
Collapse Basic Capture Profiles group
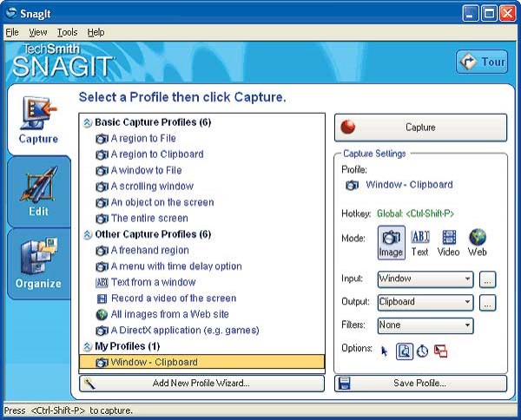pos(88,122)
